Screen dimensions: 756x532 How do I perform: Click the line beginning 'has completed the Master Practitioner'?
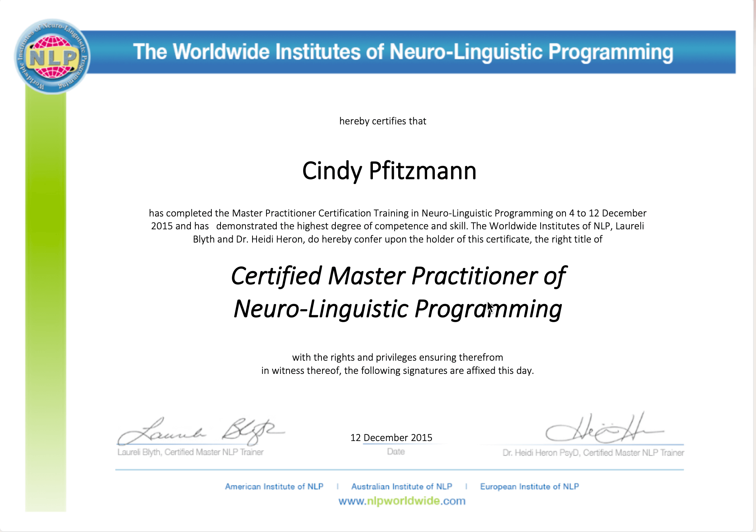(397, 213)
